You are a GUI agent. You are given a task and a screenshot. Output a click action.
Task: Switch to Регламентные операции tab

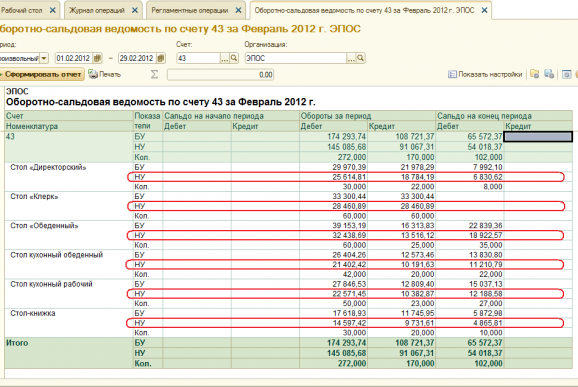pyautogui.click(x=190, y=10)
